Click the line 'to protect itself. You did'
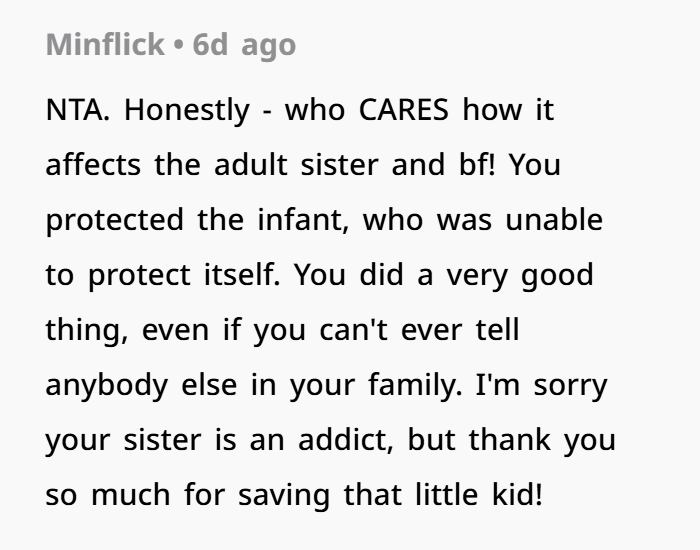The image size is (700, 550). pyautogui.click(x=300, y=275)
